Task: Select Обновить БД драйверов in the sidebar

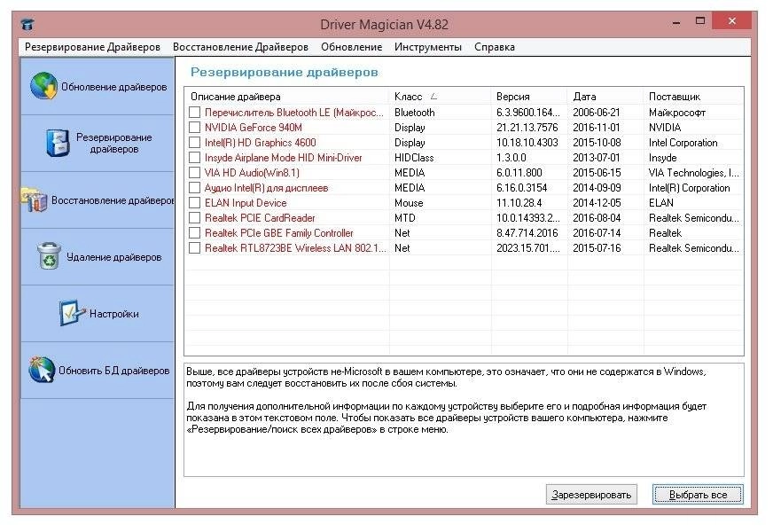Action: [x=98, y=371]
